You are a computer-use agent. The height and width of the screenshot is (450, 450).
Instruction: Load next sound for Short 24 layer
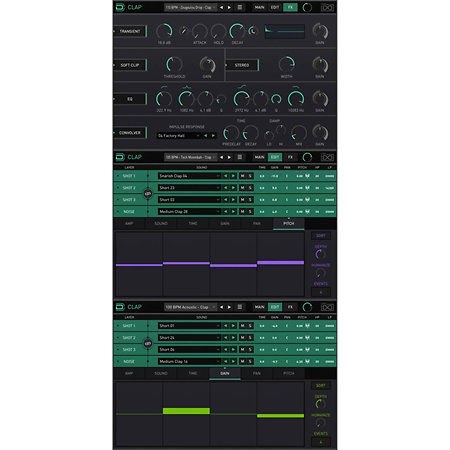click(x=233, y=338)
